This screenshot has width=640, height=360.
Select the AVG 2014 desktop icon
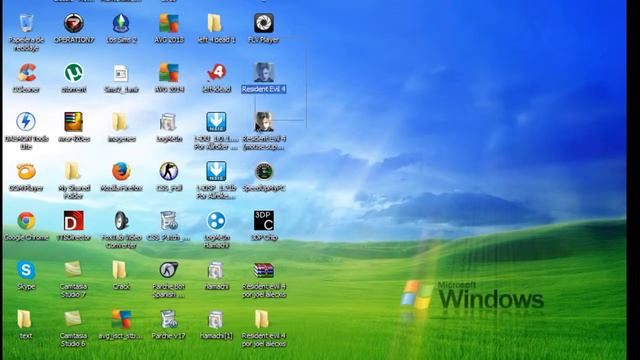[x=169, y=73]
